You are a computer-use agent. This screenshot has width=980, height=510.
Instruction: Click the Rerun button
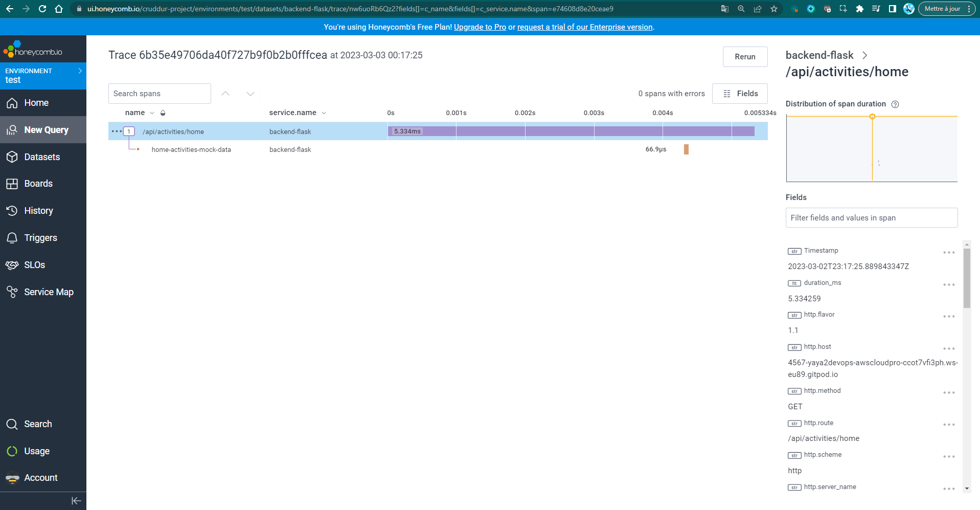[745, 57]
